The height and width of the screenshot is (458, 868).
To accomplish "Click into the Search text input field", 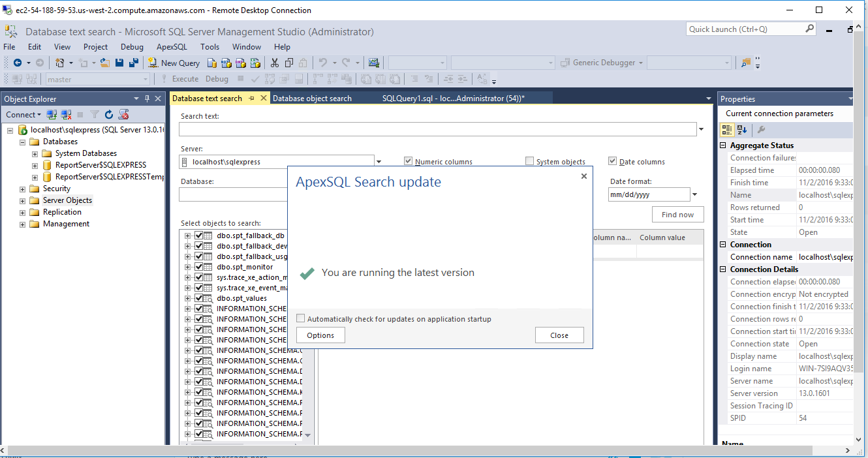I will (x=437, y=129).
